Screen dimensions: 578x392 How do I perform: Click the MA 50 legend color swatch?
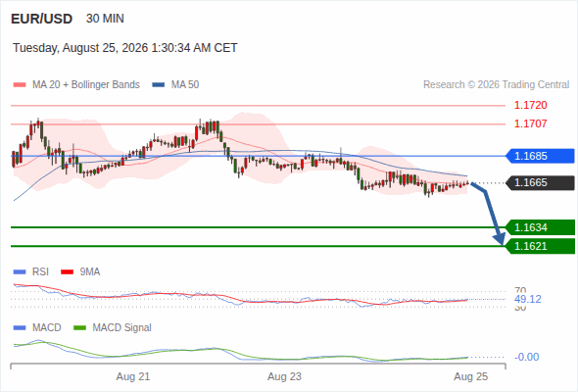coord(159,85)
